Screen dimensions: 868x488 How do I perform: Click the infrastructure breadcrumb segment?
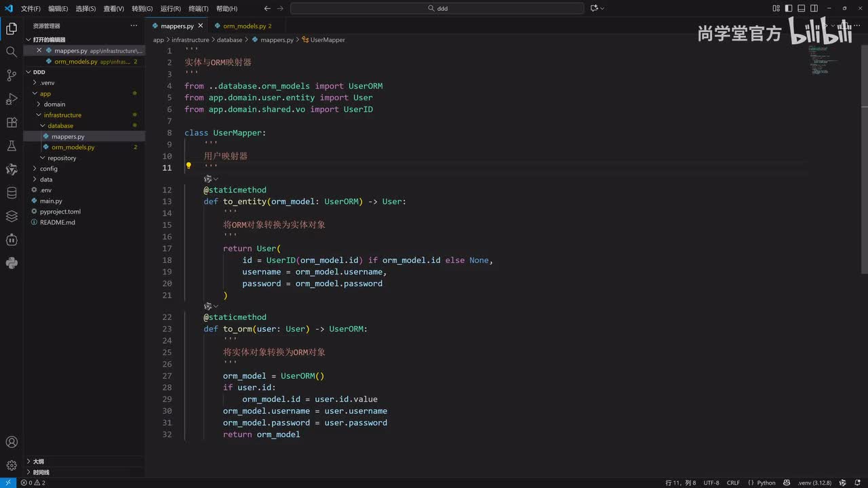190,40
